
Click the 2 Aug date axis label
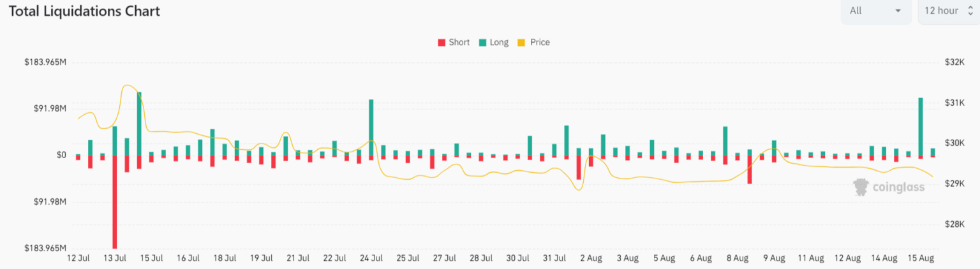point(591,258)
